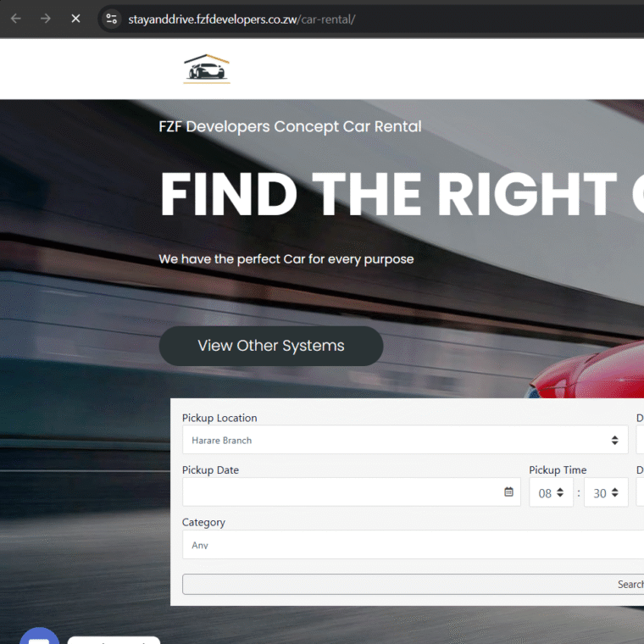Open the Pickup Location dropdown
Viewport: 644px width, 644px height.
point(405,440)
